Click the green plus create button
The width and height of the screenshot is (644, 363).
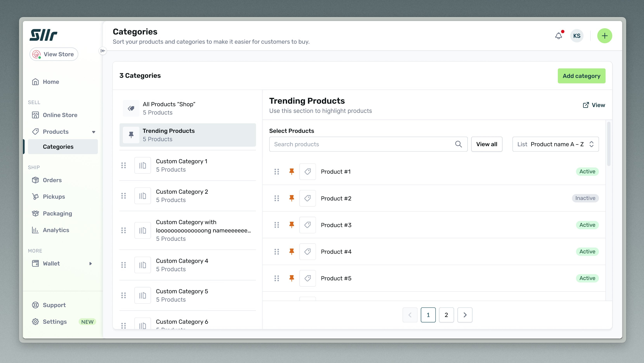tap(604, 36)
